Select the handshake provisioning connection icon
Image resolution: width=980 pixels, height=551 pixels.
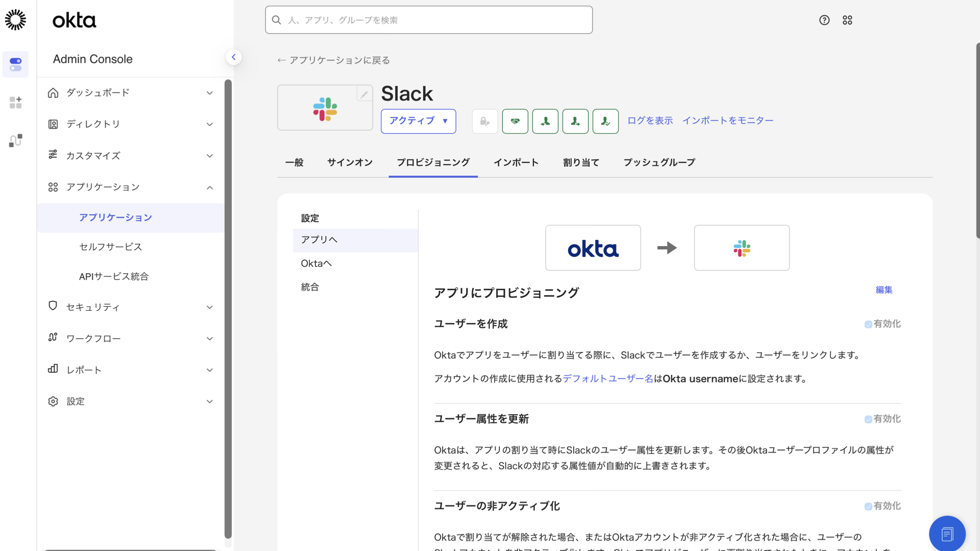coord(515,121)
